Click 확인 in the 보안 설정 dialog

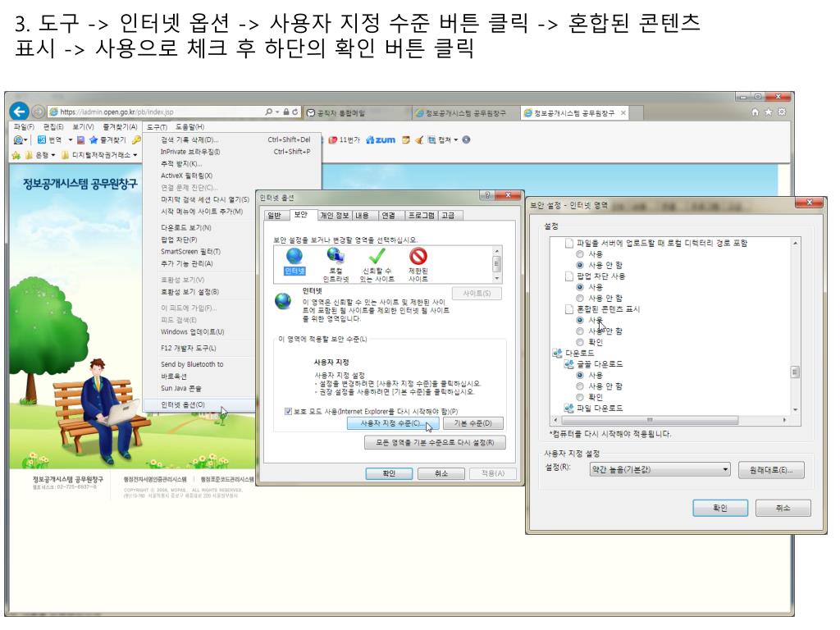(720, 508)
